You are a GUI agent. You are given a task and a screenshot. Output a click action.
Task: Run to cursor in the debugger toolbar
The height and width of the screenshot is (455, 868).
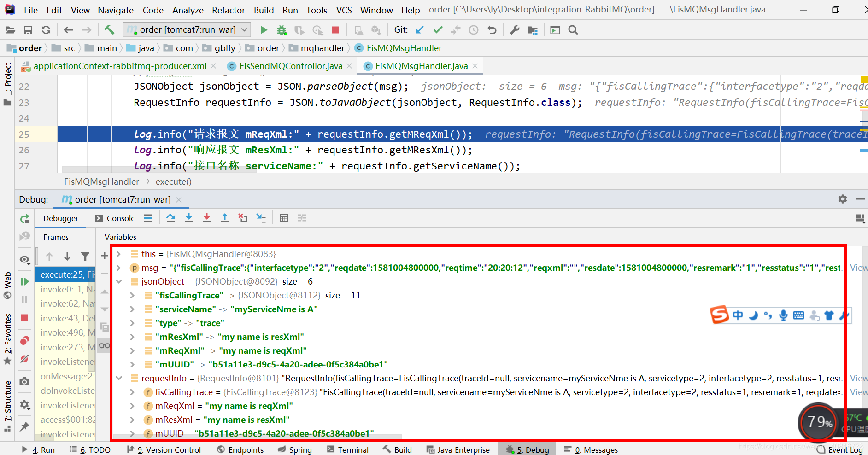(261, 218)
